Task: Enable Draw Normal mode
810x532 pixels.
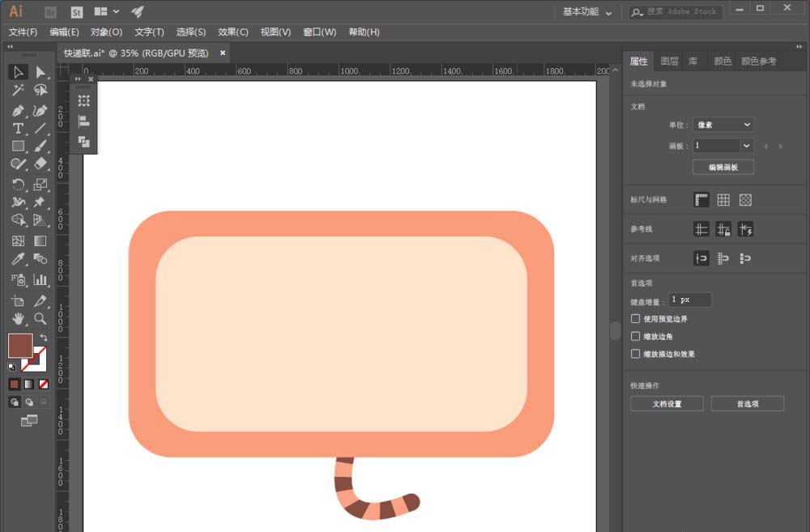Action: [15, 402]
